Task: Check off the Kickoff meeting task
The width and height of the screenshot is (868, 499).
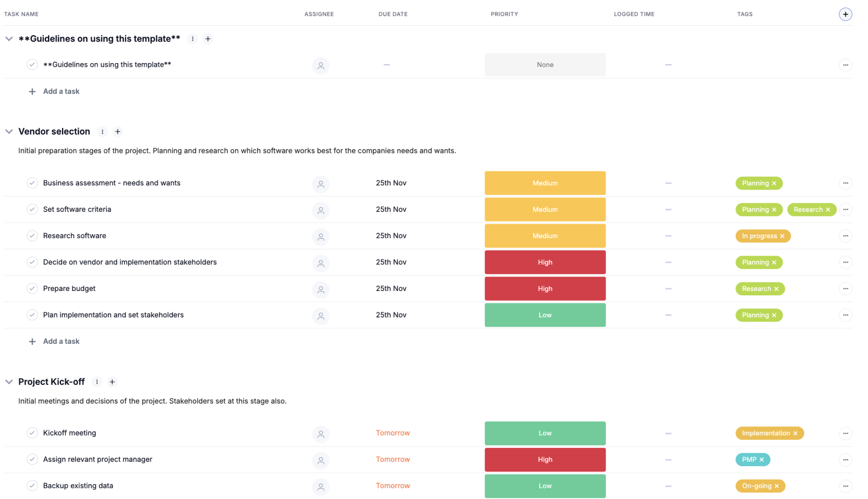Action: click(x=32, y=433)
